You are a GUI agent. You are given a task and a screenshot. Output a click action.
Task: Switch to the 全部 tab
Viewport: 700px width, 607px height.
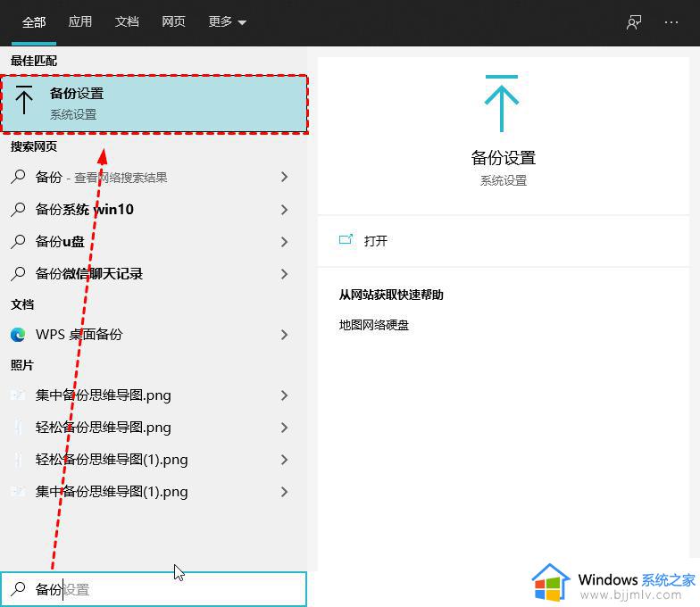(x=34, y=21)
